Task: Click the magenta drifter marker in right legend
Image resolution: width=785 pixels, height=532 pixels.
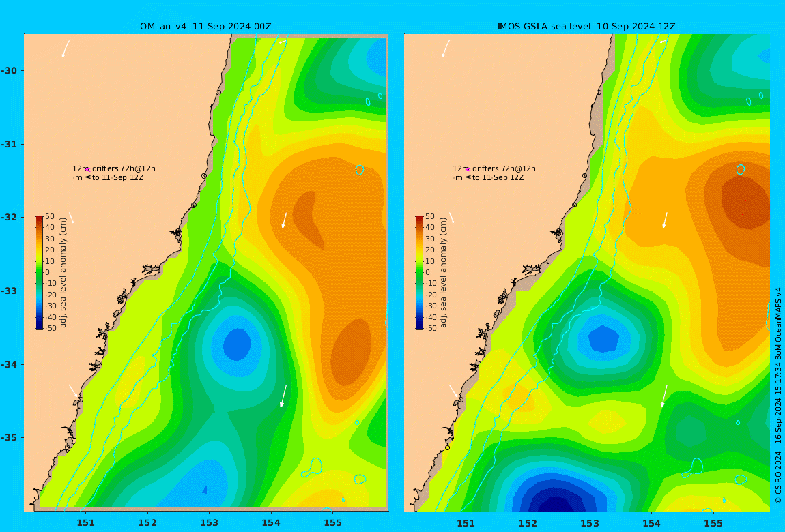Action: tap(468, 170)
